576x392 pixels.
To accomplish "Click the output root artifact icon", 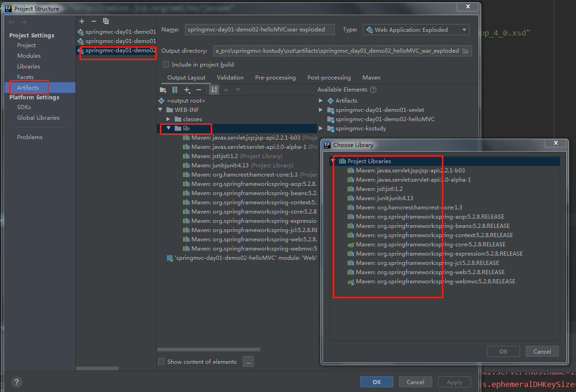I will 161,101.
